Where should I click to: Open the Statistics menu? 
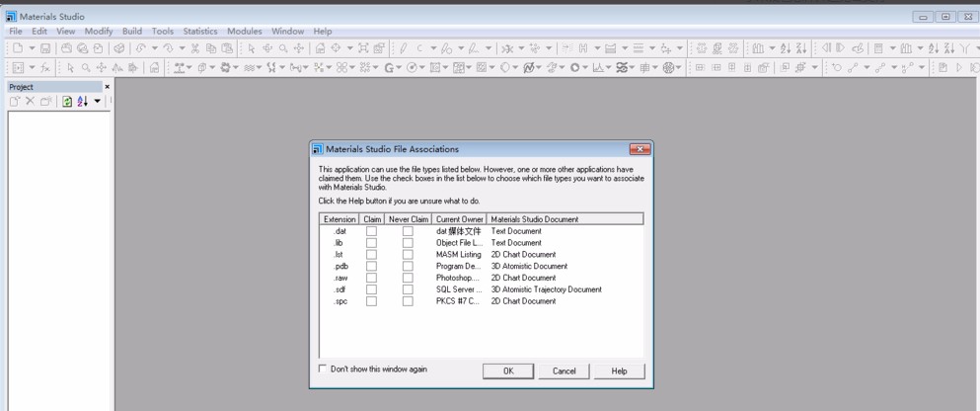pos(200,32)
